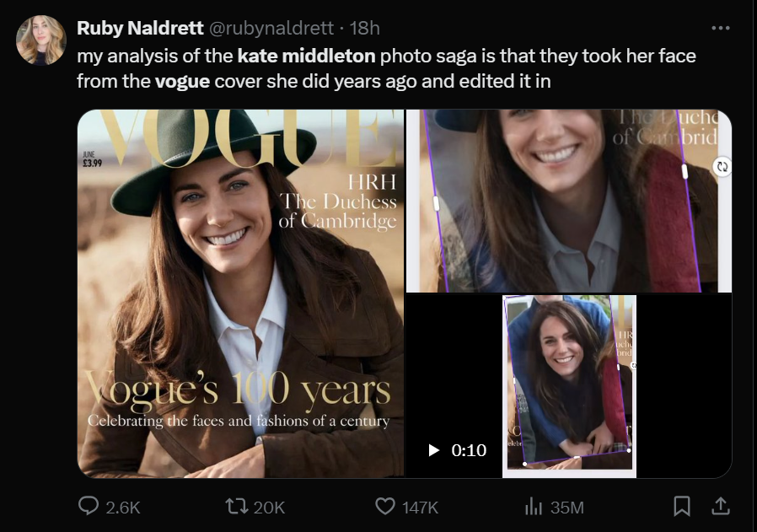
Task: Open the large Vogue cover image
Action: pyautogui.click(x=241, y=293)
